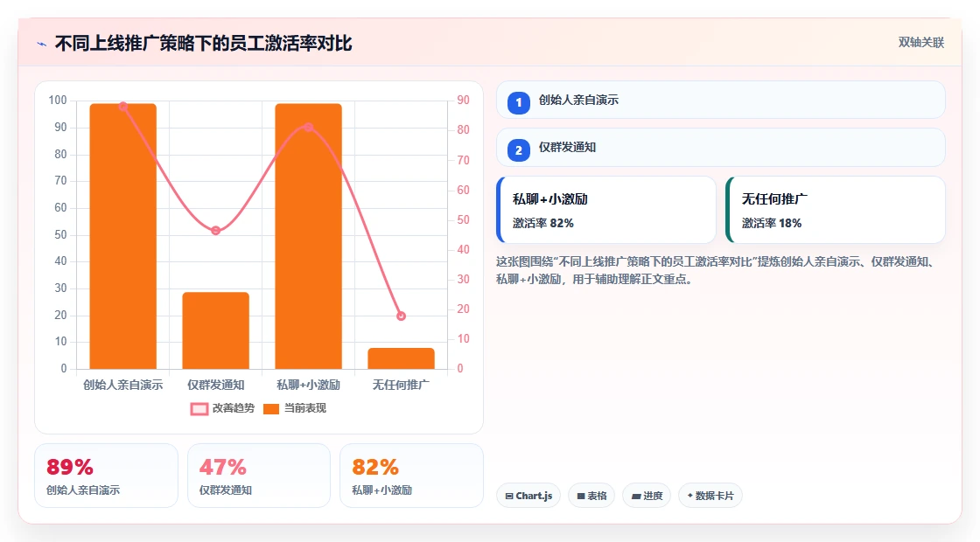The width and height of the screenshot is (980, 542).
Task: Click the 改善趋势 legend label
Action: 233,408
